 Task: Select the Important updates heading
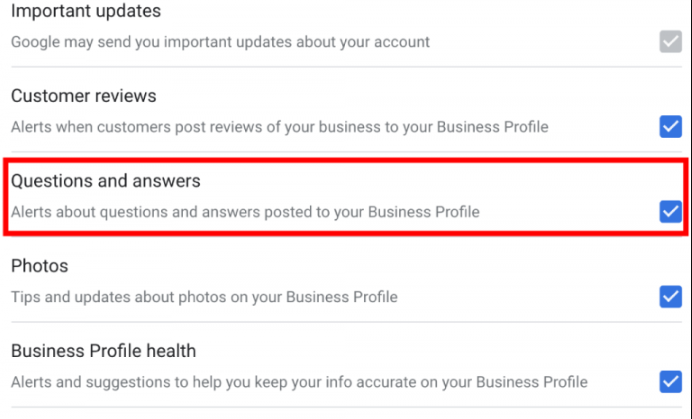click(x=86, y=11)
